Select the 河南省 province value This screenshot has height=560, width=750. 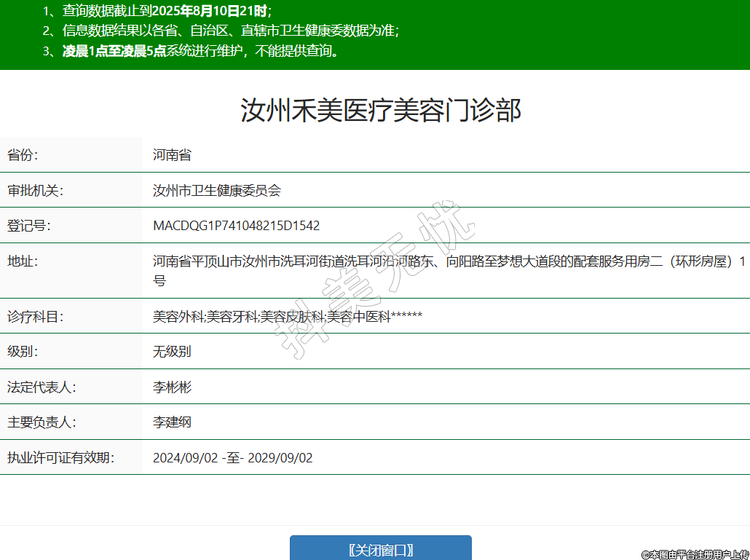pyautogui.click(x=172, y=154)
